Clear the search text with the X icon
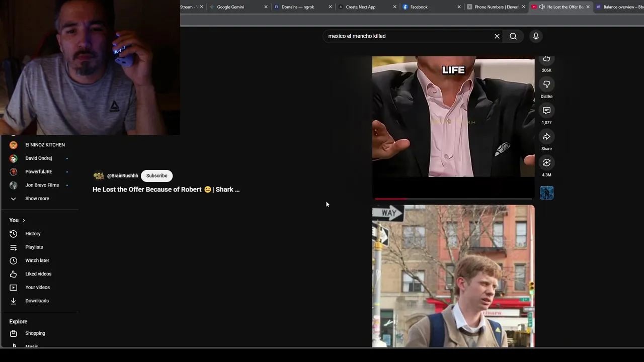This screenshot has height=362, width=644. (x=497, y=36)
